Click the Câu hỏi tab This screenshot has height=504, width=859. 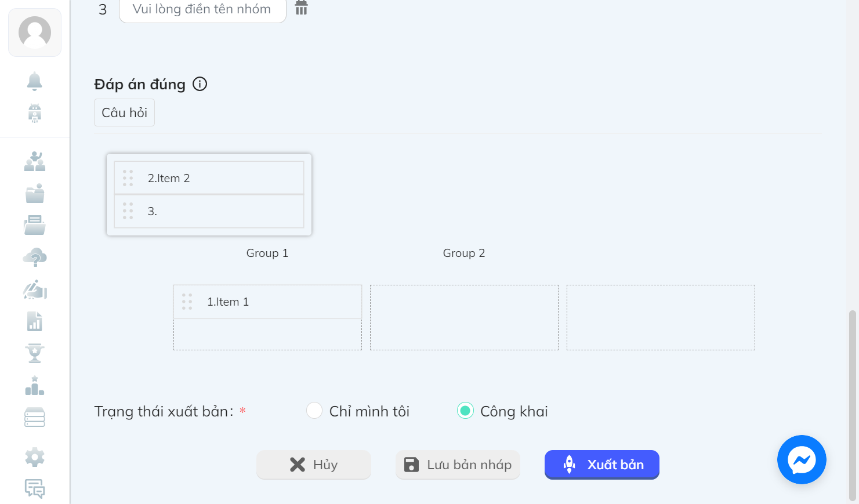(125, 113)
